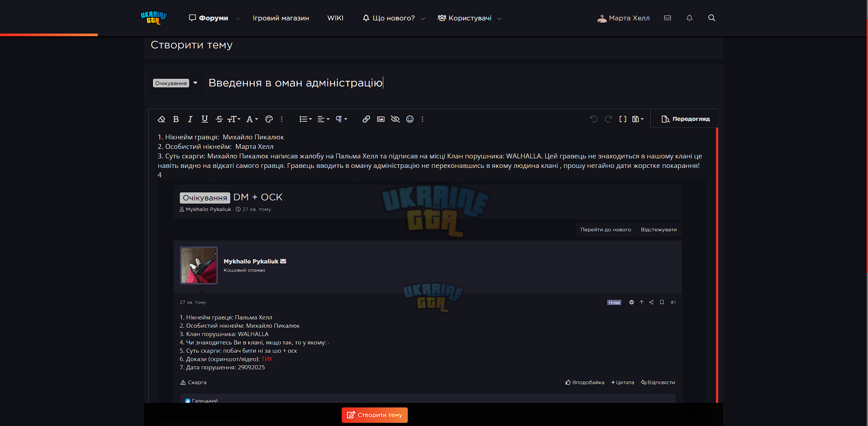Open the Форуми forums menu item
This screenshot has height=426, width=868.
pyautogui.click(x=208, y=18)
